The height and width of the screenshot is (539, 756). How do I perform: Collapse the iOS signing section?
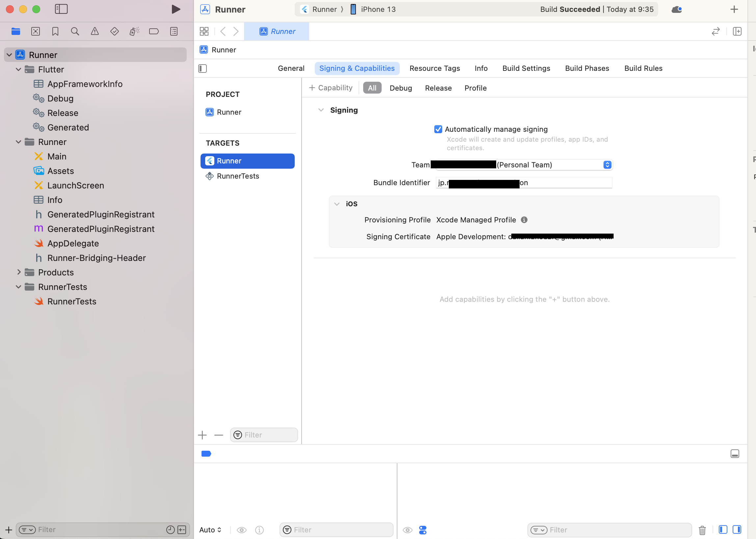[x=337, y=204]
